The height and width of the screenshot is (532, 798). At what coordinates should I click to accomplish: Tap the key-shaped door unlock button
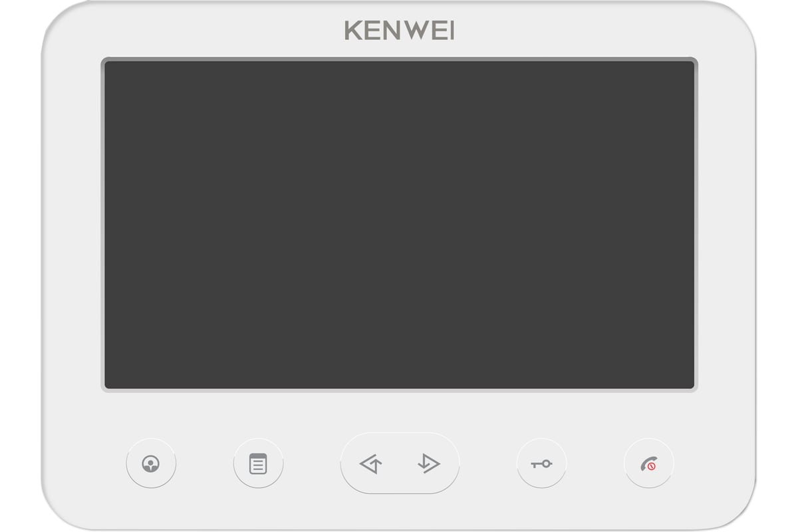tap(541, 463)
